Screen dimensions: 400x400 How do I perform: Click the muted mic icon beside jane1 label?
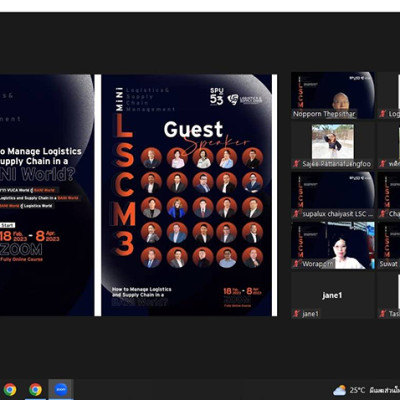296,314
